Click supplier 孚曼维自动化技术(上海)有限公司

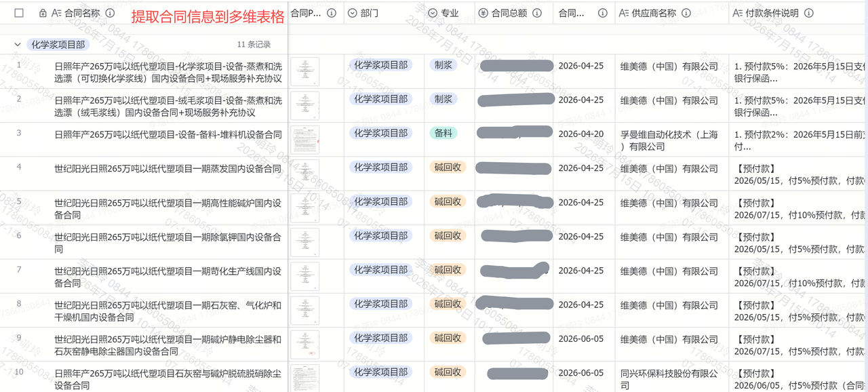(x=669, y=140)
